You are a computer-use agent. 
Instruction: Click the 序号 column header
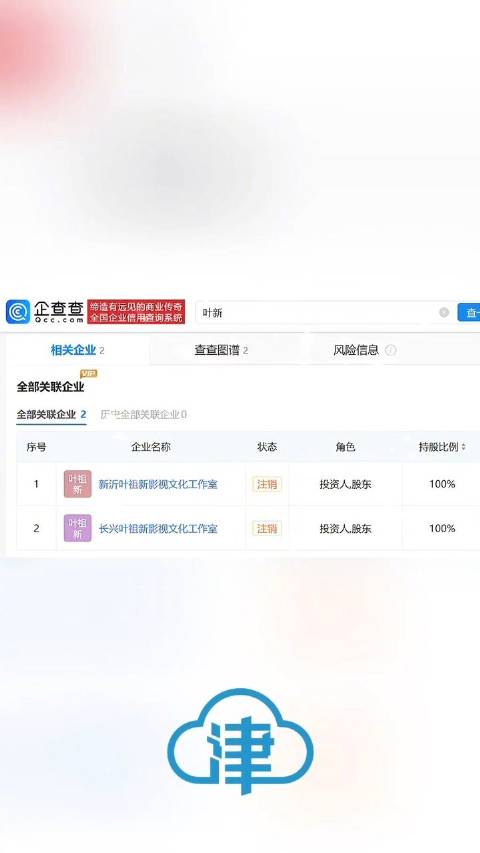(x=36, y=447)
